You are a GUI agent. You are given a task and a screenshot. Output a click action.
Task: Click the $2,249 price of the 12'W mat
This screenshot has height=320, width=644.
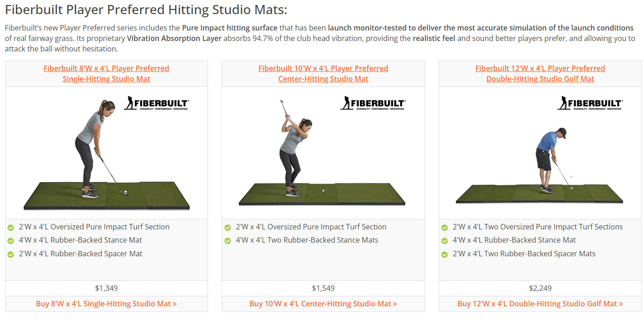pyautogui.click(x=540, y=288)
